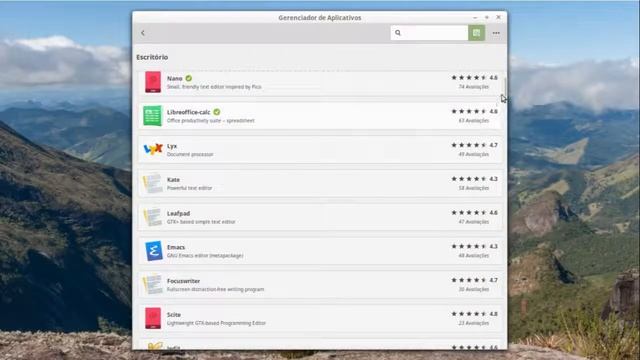
Task: Click the Focuswriter document icon
Action: (x=153, y=284)
